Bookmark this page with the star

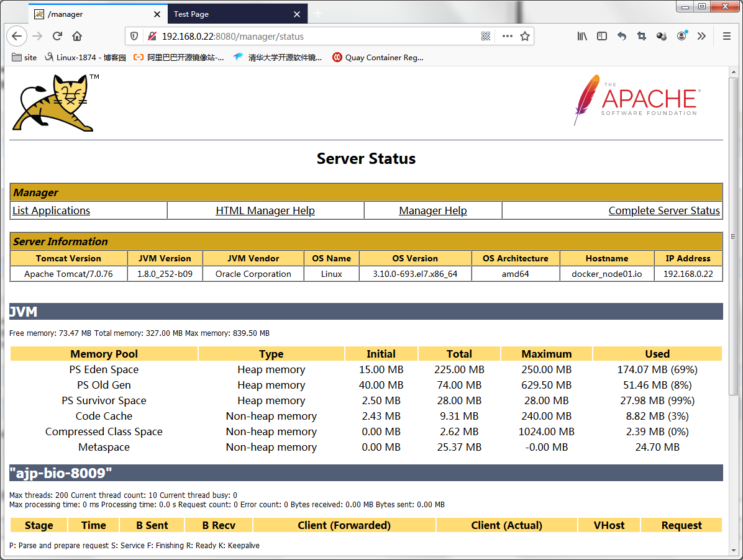click(524, 36)
